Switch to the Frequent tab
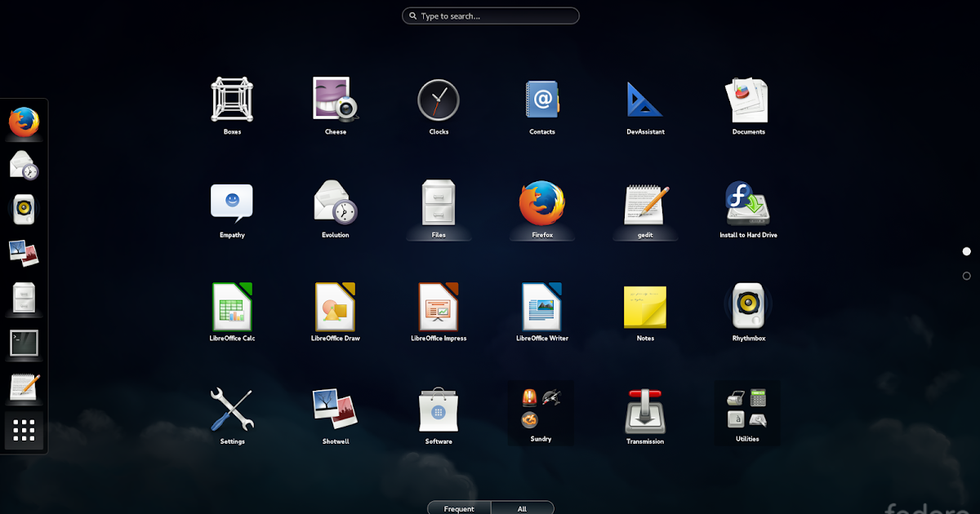This screenshot has width=980, height=514. [458, 507]
